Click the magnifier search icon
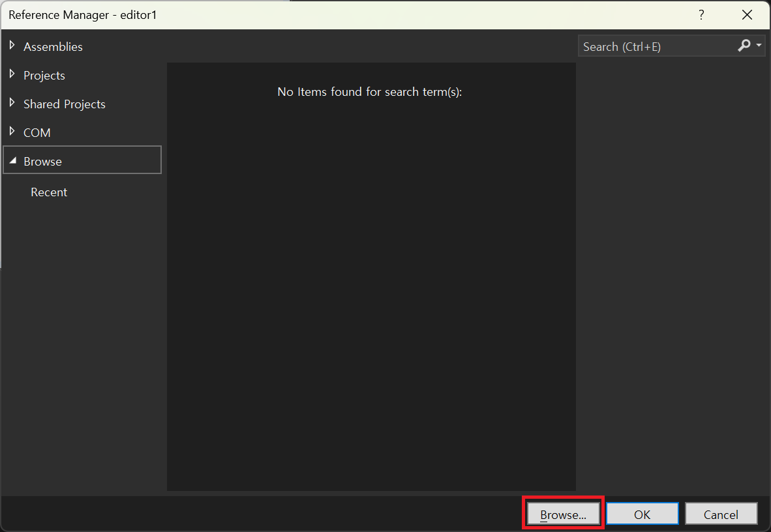Viewport: 771px width, 532px height. (744, 45)
